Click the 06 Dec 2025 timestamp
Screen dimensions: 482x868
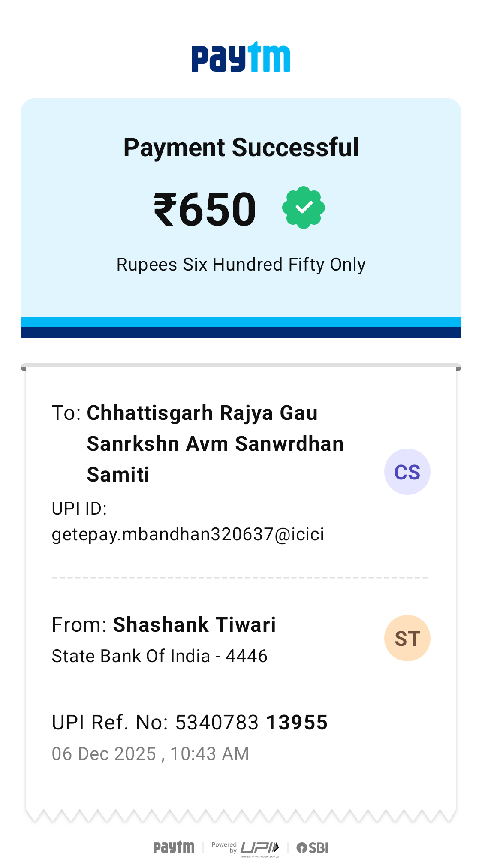150,754
